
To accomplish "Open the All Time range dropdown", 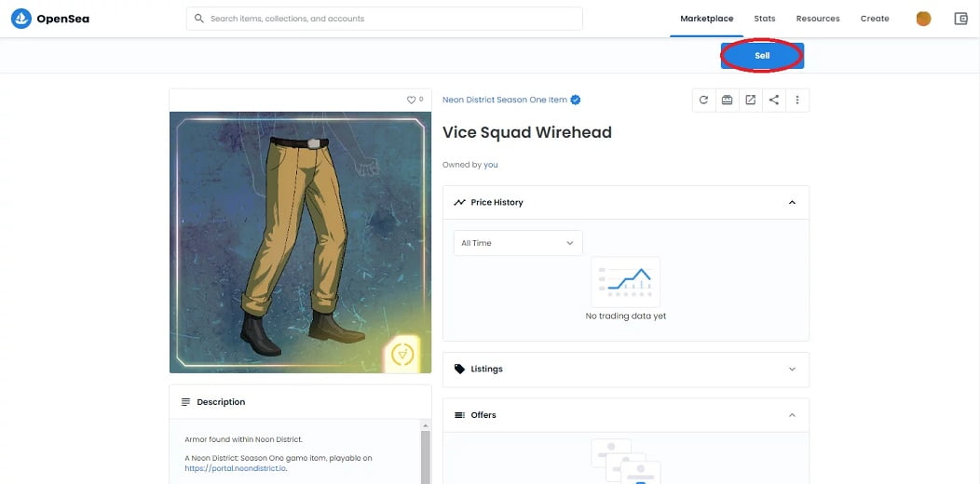I will (x=518, y=243).
